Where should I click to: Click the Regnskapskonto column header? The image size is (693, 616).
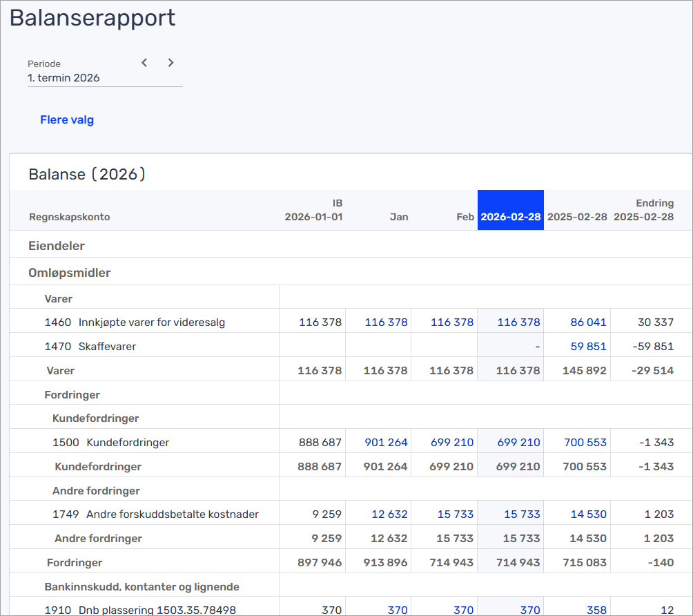pyautogui.click(x=69, y=217)
